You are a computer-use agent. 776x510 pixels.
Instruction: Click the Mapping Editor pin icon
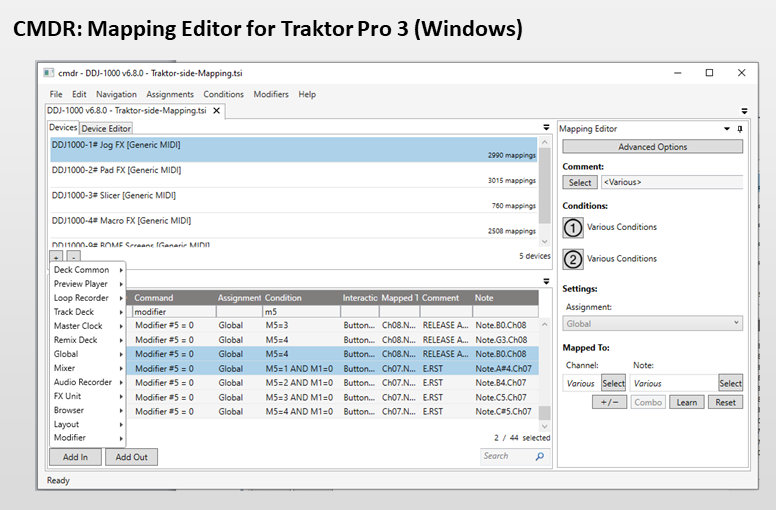[740, 129]
